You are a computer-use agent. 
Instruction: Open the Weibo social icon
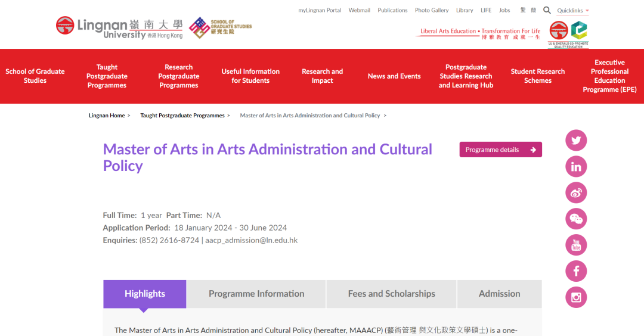point(576,193)
